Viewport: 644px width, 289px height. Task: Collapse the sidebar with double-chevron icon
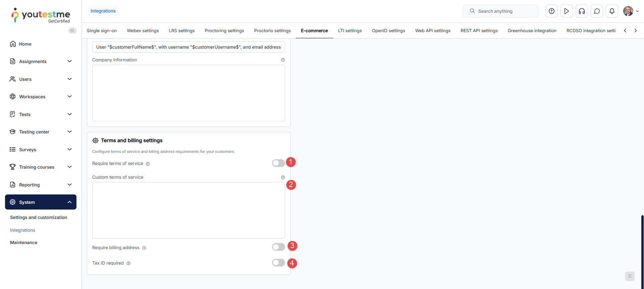coord(72,31)
